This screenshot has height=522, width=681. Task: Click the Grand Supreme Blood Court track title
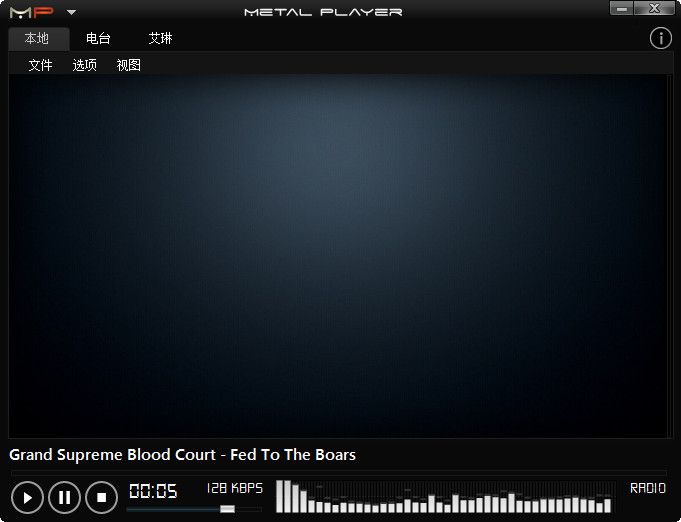point(183,455)
